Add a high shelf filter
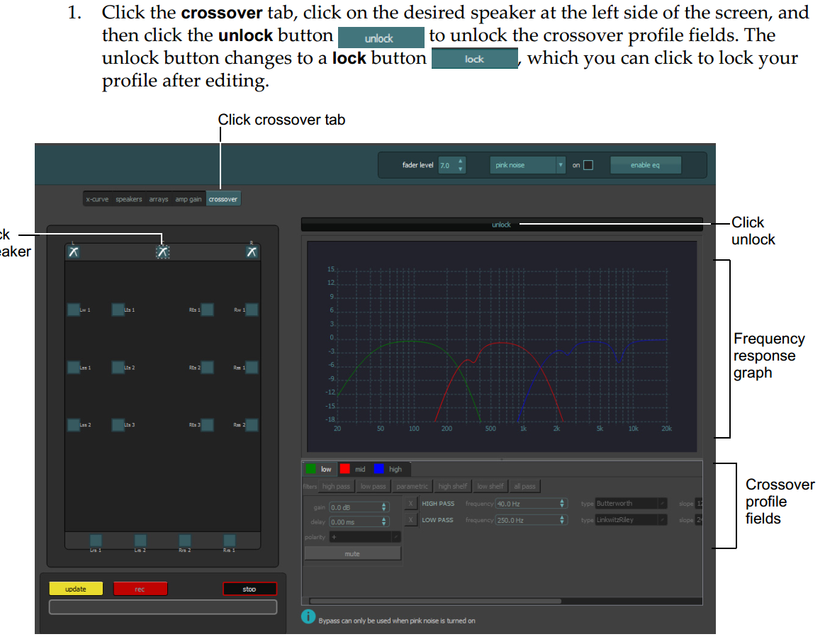 point(452,486)
